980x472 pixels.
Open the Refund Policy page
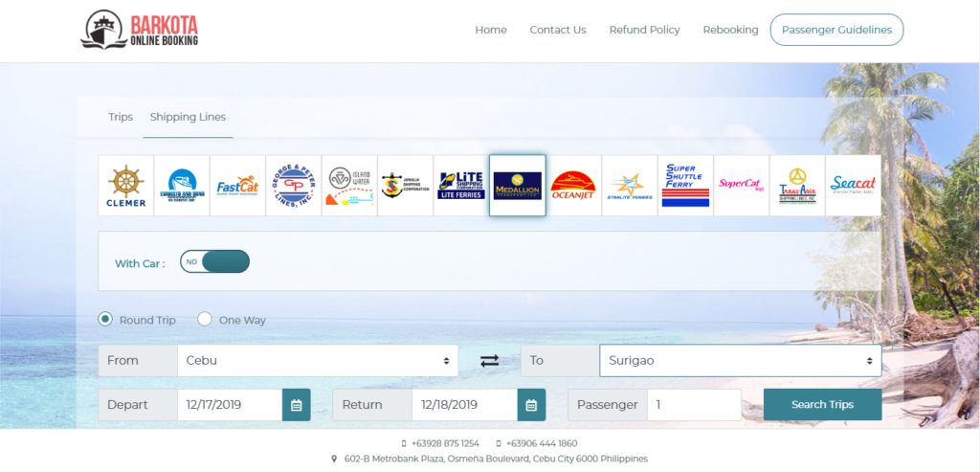pos(644,30)
